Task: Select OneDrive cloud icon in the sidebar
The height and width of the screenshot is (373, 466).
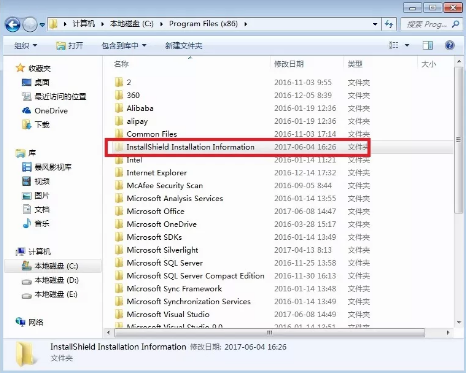Action: (x=26, y=111)
